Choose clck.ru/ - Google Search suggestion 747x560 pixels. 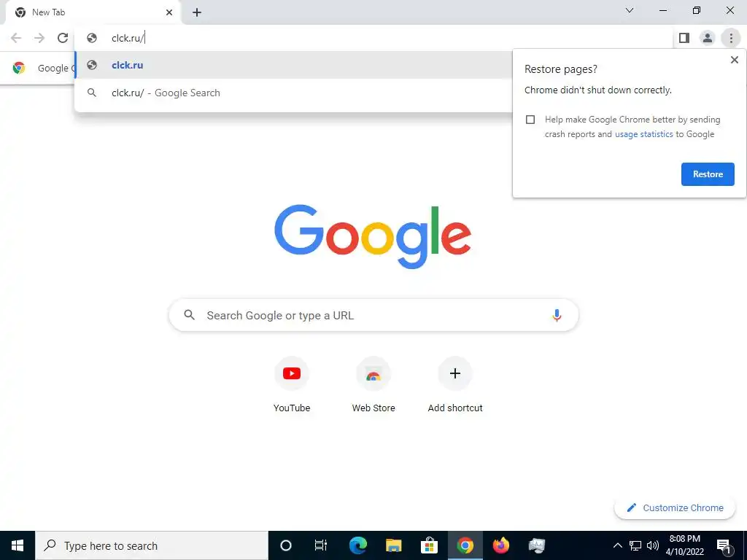(x=293, y=93)
